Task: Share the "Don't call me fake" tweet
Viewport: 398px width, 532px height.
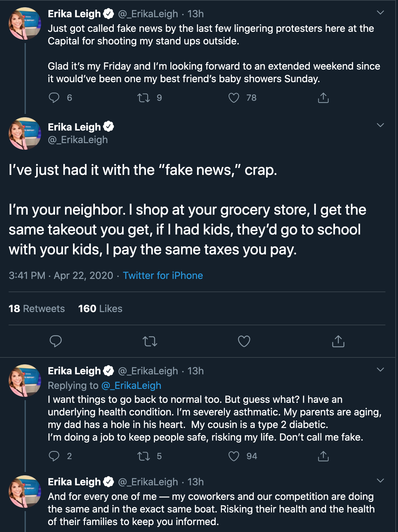Action: [323, 456]
